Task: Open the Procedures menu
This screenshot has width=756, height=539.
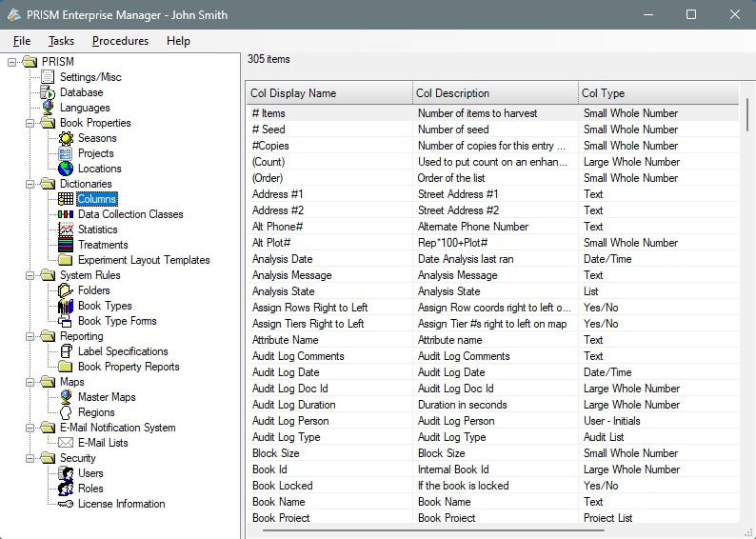Action: click(120, 41)
